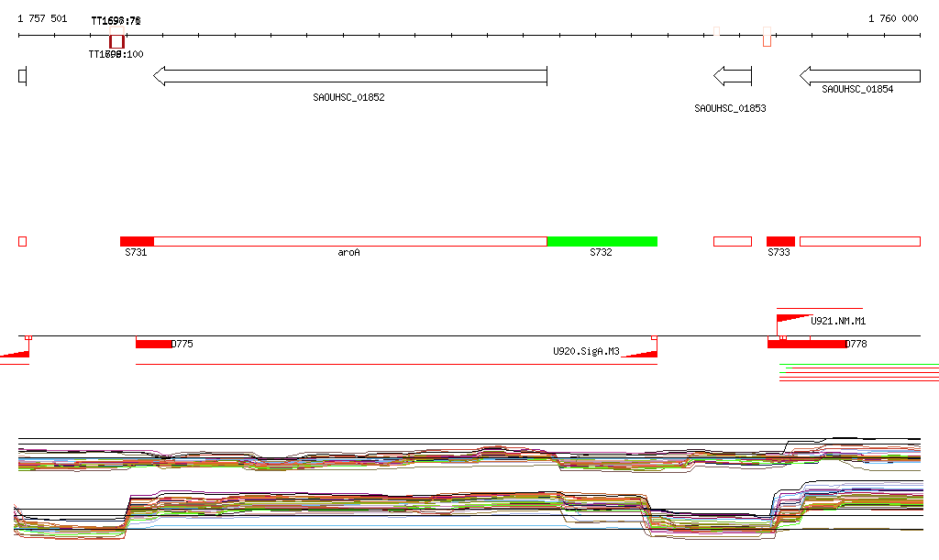Click the 1 757 501 start coordinate label
939x560 pixels.
(42, 18)
